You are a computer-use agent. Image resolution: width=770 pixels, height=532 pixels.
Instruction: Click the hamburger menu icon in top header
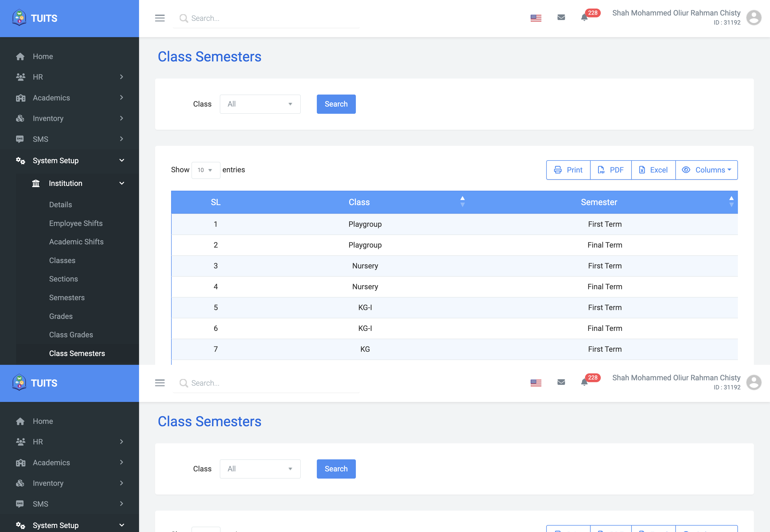(160, 18)
